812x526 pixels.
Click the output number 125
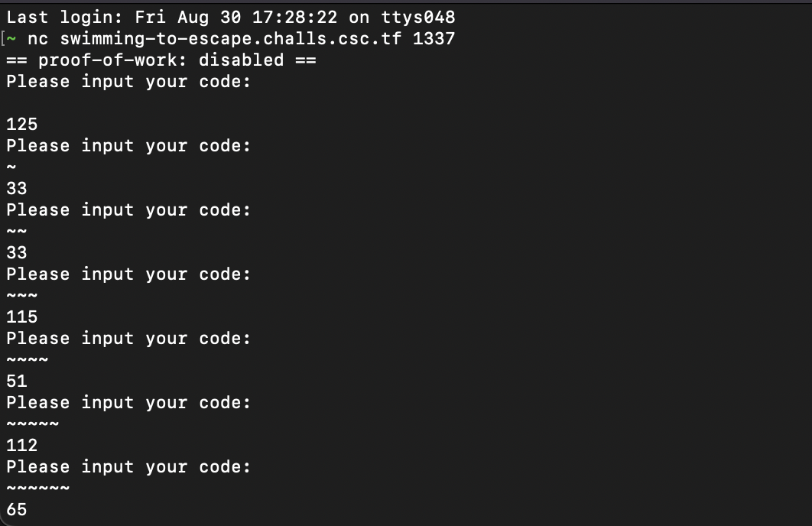tap(21, 125)
